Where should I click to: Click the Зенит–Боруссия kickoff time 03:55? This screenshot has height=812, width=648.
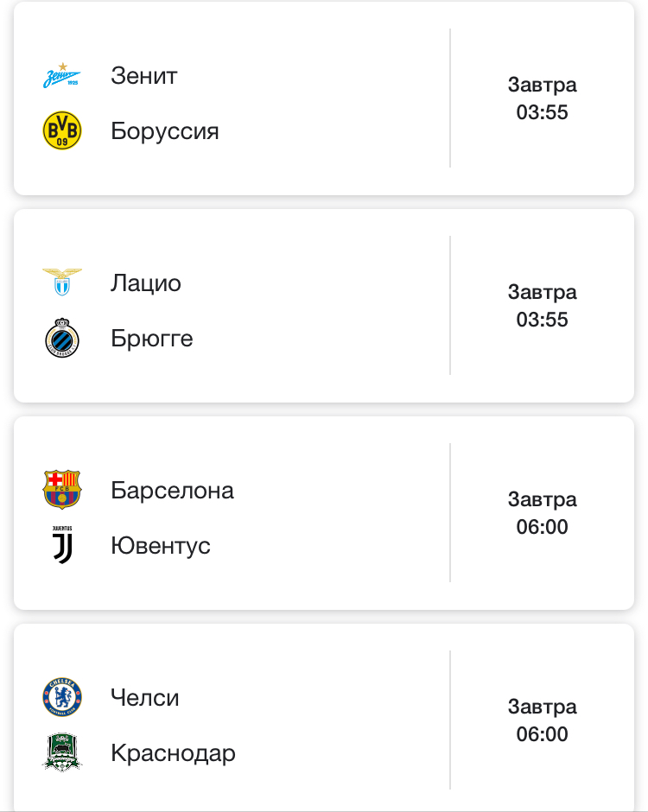click(x=543, y=112)
